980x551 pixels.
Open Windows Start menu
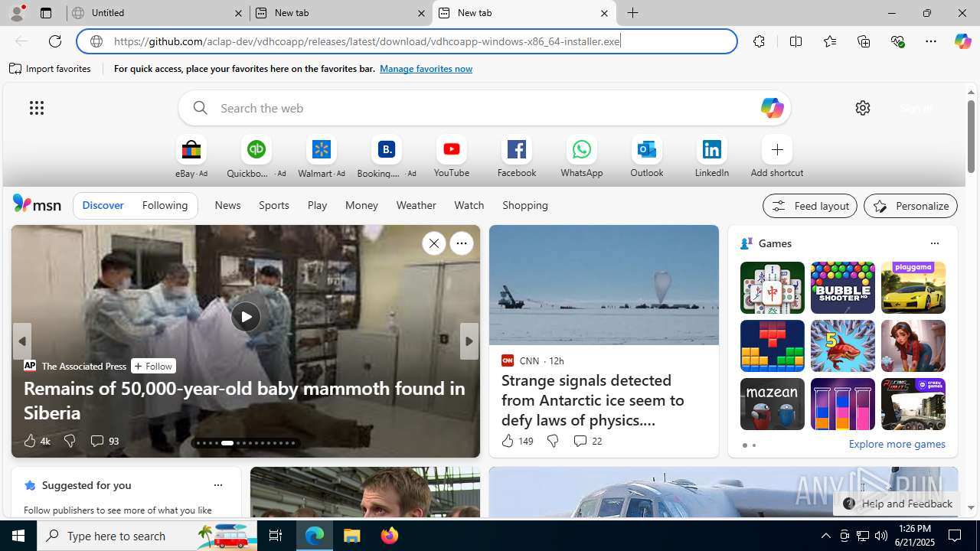(18, 536)
